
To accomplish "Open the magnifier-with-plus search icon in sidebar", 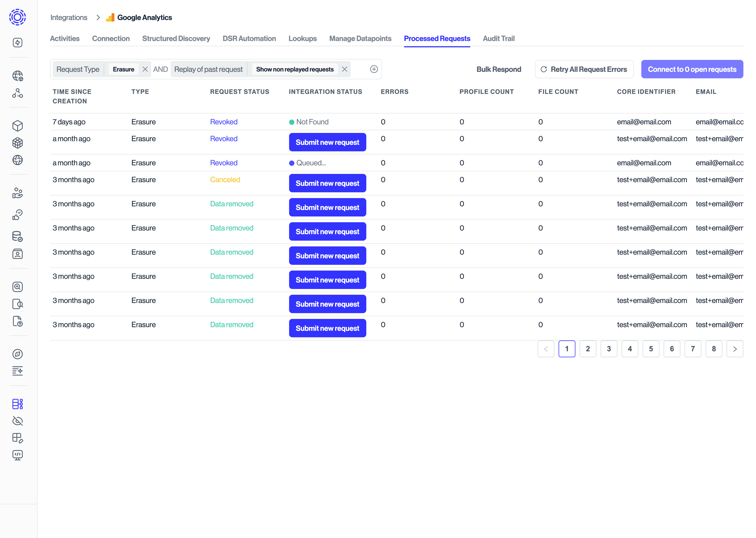I will [18, 287].
